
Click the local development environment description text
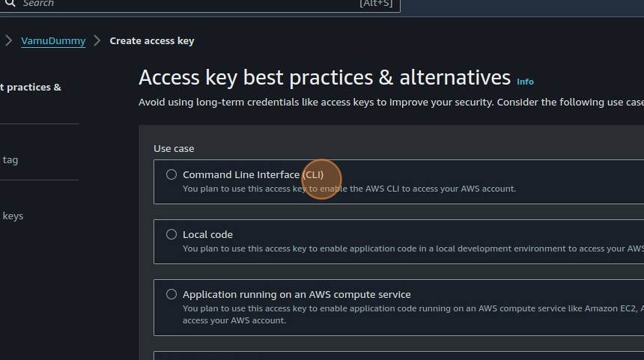tap(412, 248)
